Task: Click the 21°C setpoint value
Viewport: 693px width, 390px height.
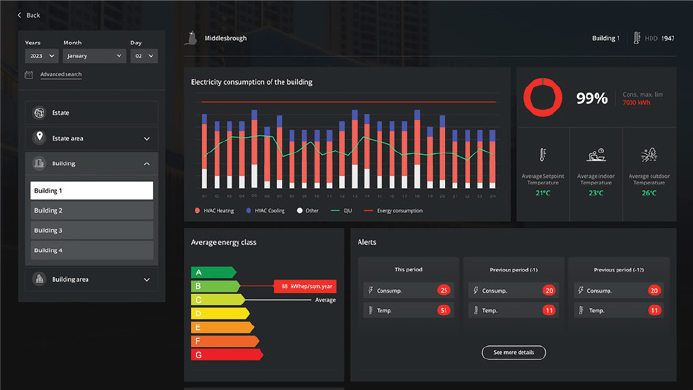Action: 543,193
